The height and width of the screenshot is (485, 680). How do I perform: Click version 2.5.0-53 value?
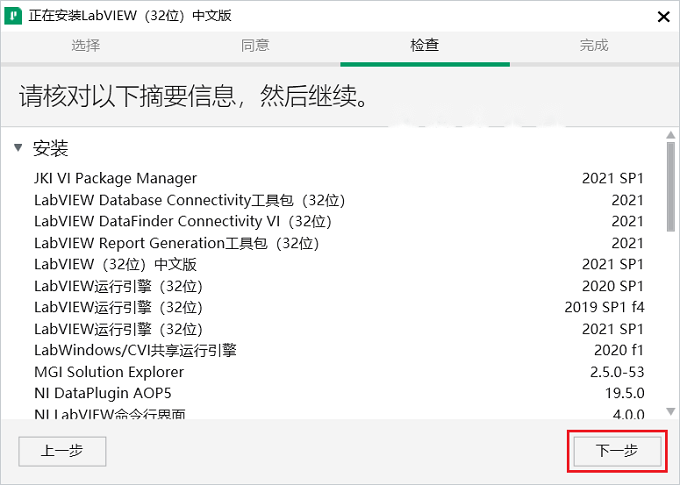click(x=617, y=372)
